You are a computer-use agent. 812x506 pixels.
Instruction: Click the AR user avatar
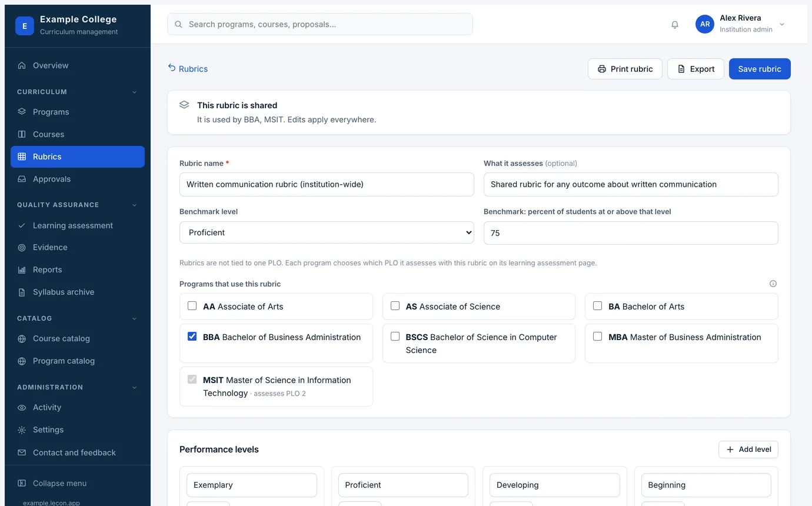(705, 24)
